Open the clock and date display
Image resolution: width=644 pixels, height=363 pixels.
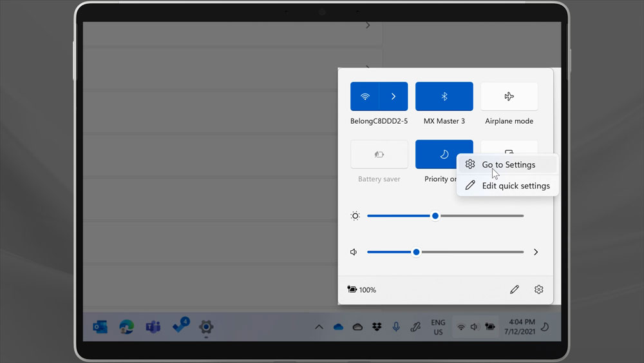click(x=522, y=327)
